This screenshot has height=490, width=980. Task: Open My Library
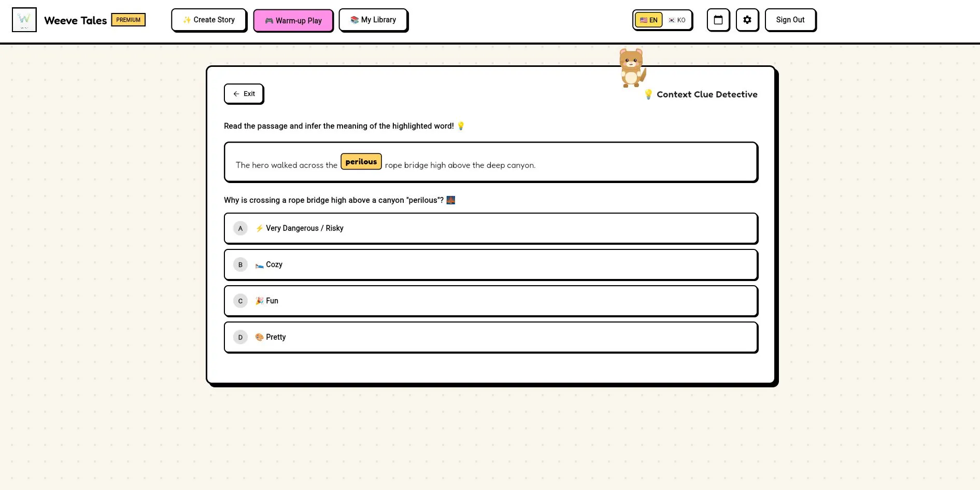373,20
